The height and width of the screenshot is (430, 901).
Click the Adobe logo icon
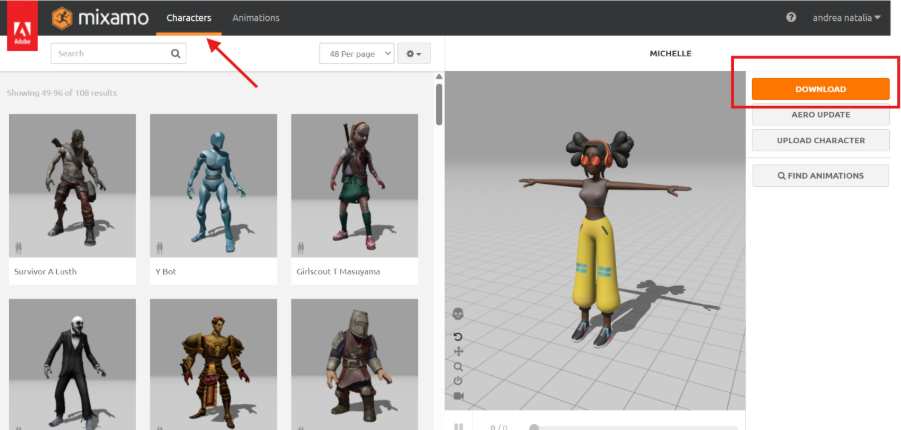pos(22,25)
